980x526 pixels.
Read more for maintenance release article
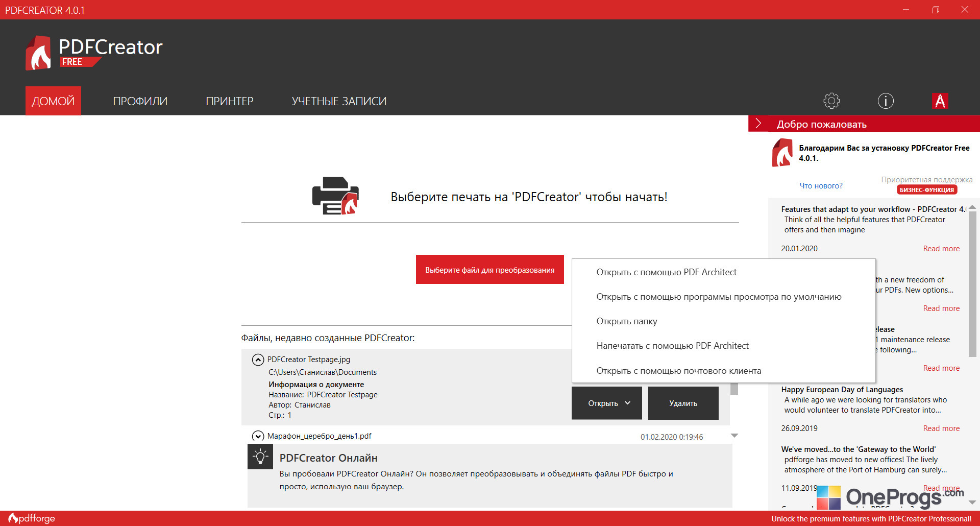coord(941,368)
